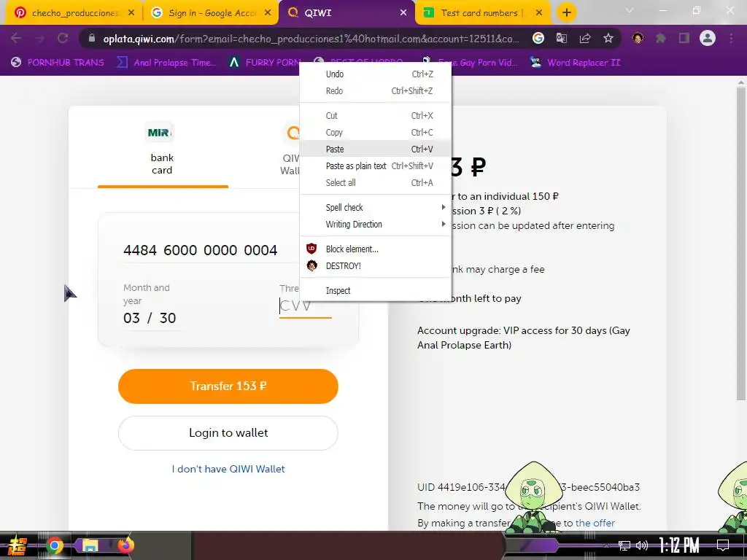
Task: Click uBlock Block element entry
Action: pos(376,249)
